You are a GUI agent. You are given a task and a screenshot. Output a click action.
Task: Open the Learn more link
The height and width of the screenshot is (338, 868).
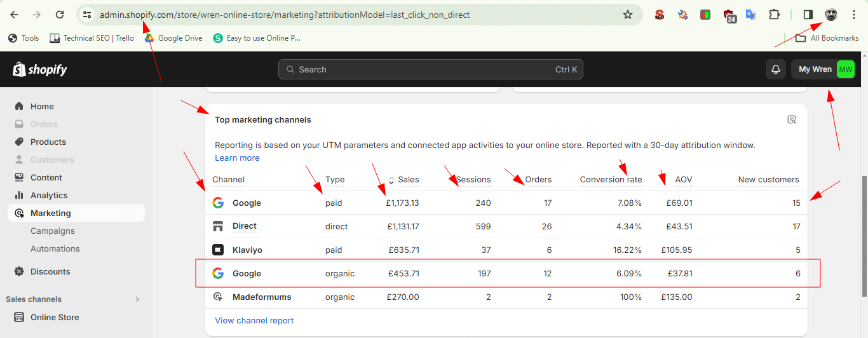(x=237, y=158)
